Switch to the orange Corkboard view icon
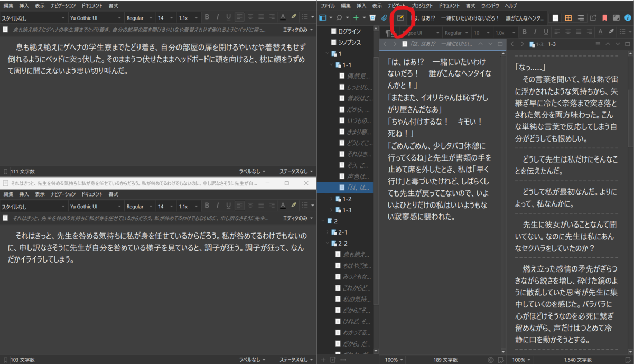This screenshot has width=634, height=364. [568, 18]
